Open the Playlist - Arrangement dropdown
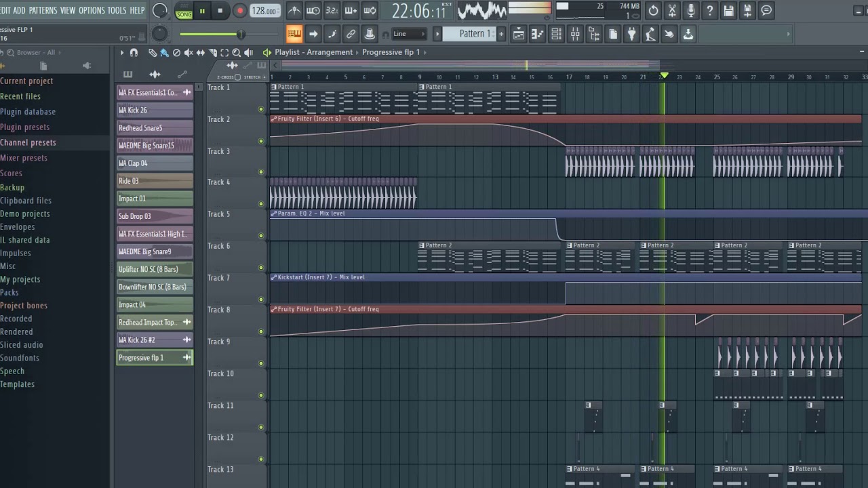Image resolution: width=868 pixels, height=488 pixels. coord(313,52)
